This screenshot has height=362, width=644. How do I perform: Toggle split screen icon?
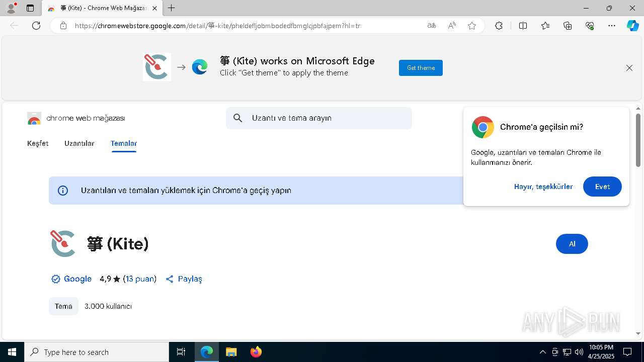click(x=523, y=26)
